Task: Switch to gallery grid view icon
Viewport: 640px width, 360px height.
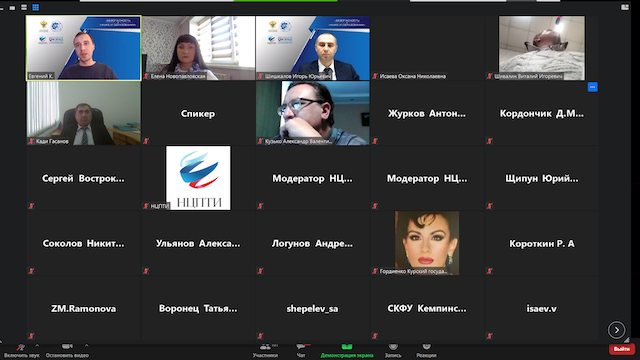Action: click(x=36, y=7)
